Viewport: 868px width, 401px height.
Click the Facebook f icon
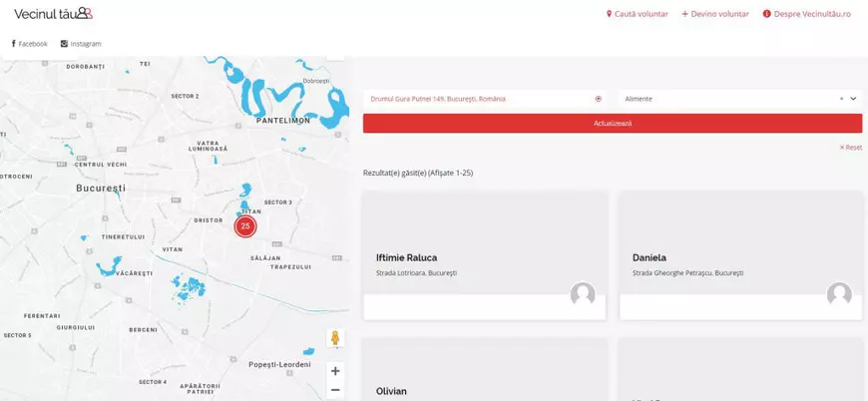click(x=14, y=44)
